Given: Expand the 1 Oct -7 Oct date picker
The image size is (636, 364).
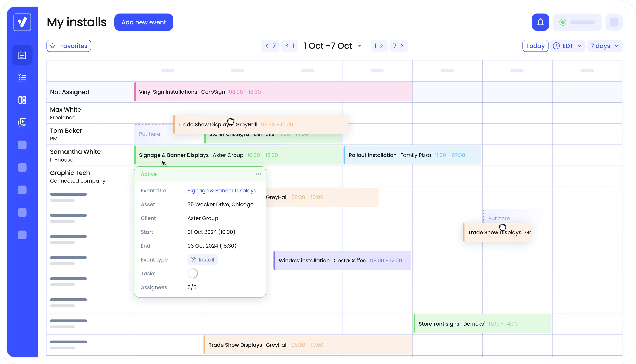Looking at the screenshot, I should (x=359, y=46).
